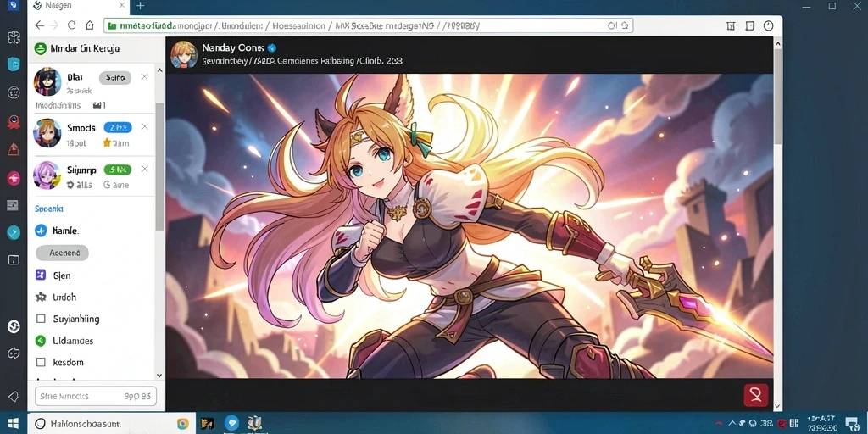Viewport: 868px width, 434px height.
Task: Open the purple Sjen icon in sidebar
Action: point(41,275)
